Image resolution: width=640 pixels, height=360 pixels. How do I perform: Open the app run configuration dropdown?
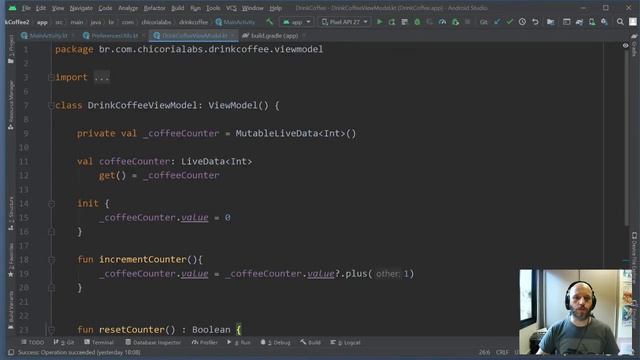click(x=297, y=22)
